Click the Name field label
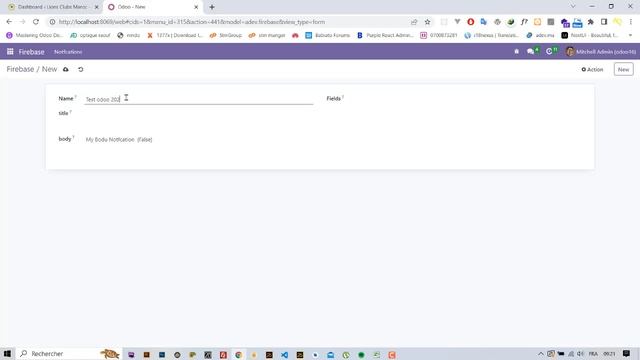640x360 pixels. tap(66, 98)
